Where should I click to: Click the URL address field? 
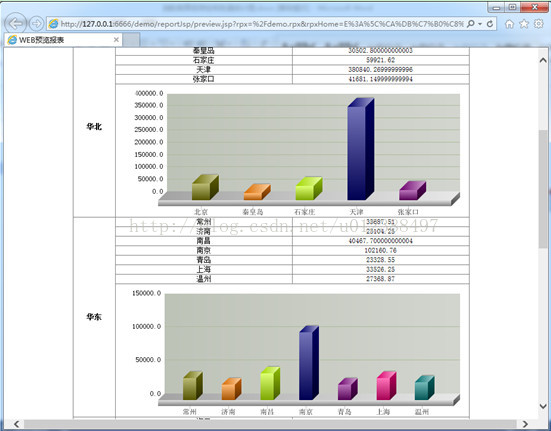262,24
